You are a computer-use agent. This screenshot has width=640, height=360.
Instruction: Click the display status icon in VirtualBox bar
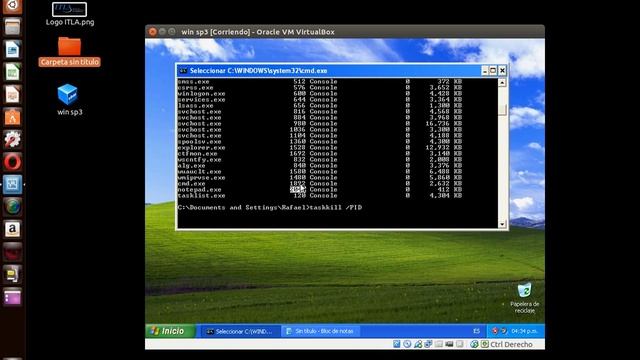coord(449,344)
